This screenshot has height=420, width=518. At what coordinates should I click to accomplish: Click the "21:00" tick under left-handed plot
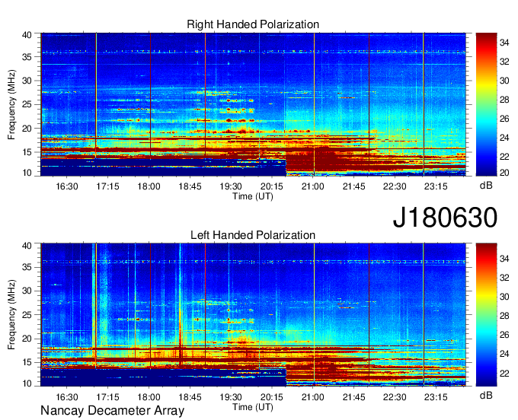[312, 397]
